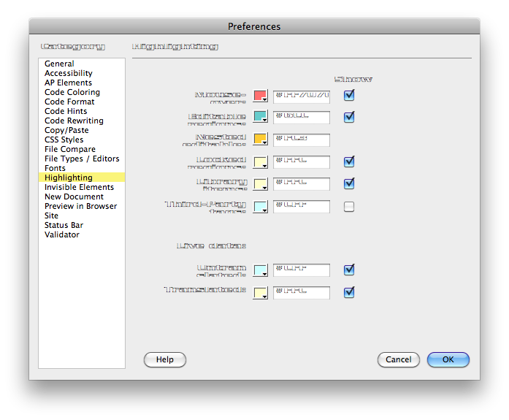Open the teal Editable regions color swatch
Image resolution: width=509 pixels, height=420 pixels.
pyautogui.click(x=261, y=116)
